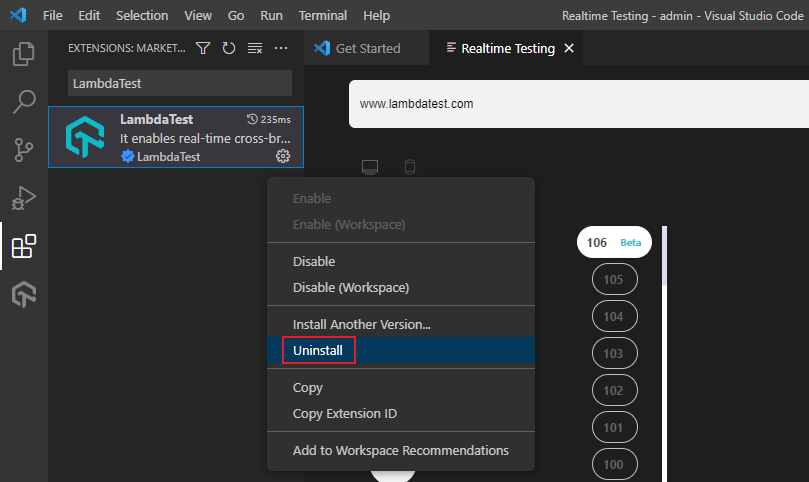Viewport: 809px width, 482px height.
Task: Open the File menu
Action: [x=53, y=15]
